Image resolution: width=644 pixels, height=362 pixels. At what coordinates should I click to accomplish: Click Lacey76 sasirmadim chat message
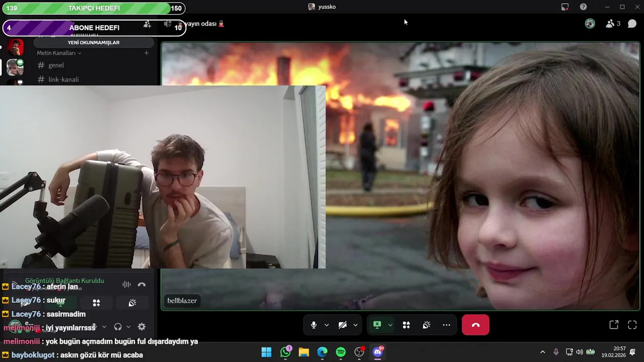pyautogui.click(x=44, y=314)
